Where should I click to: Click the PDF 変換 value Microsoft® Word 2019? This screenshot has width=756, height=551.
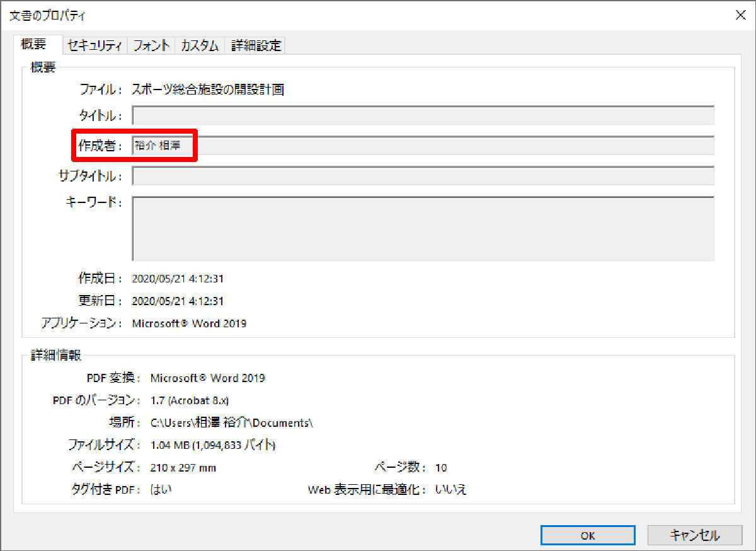point(208,378)
